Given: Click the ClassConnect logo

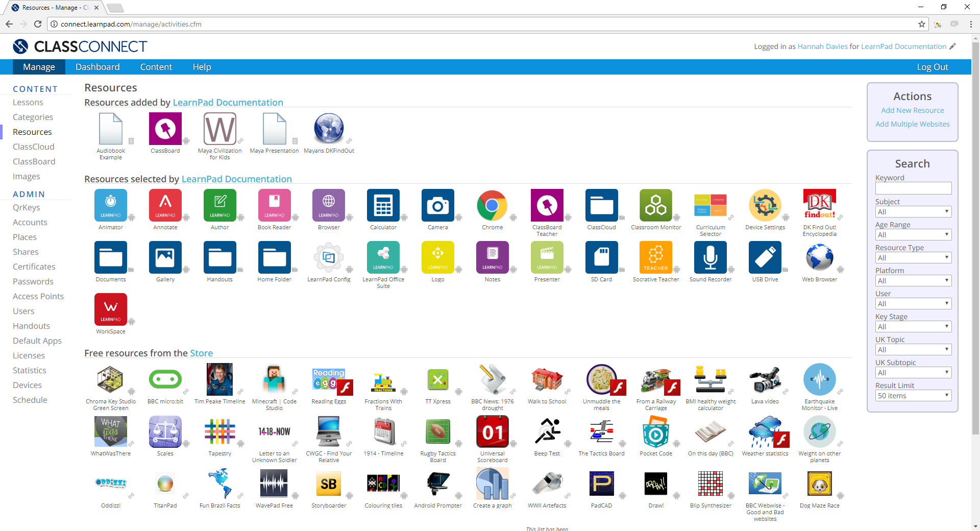Looking at the screenshot, I should 80,46.
